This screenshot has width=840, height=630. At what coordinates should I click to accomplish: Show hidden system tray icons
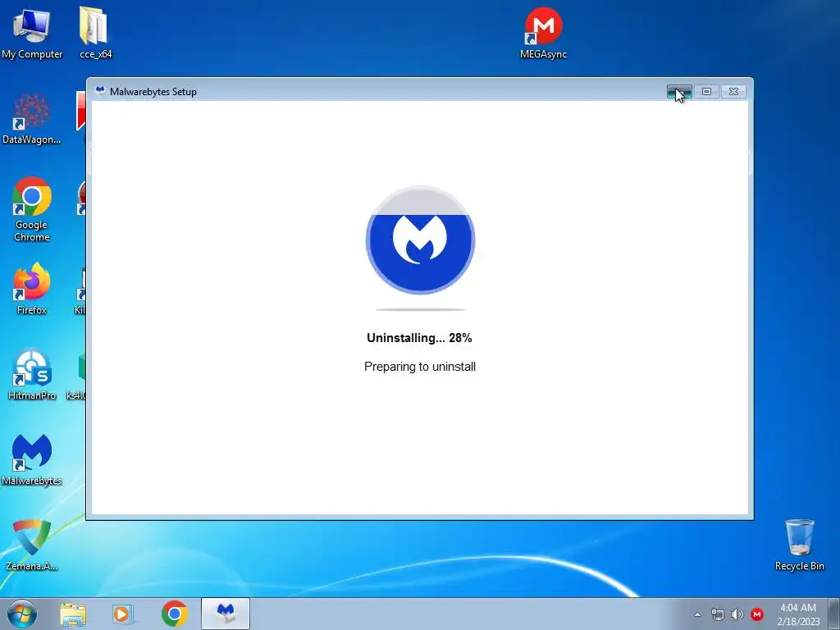(697, 614)
